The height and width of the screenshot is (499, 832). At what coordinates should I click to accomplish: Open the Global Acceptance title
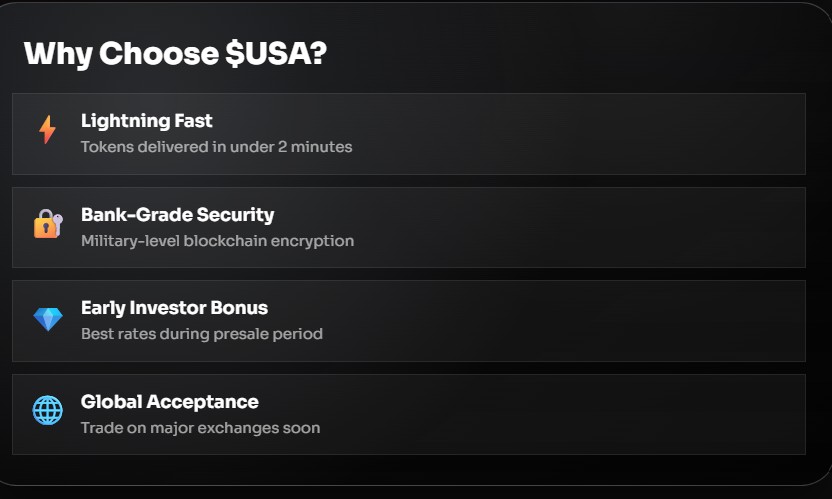point(169,402)
